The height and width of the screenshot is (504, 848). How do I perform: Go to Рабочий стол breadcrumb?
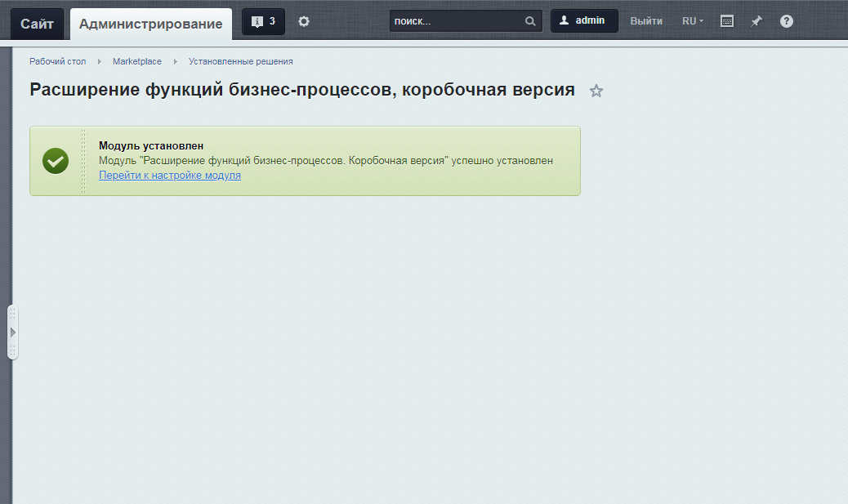(x=57, y=61)
